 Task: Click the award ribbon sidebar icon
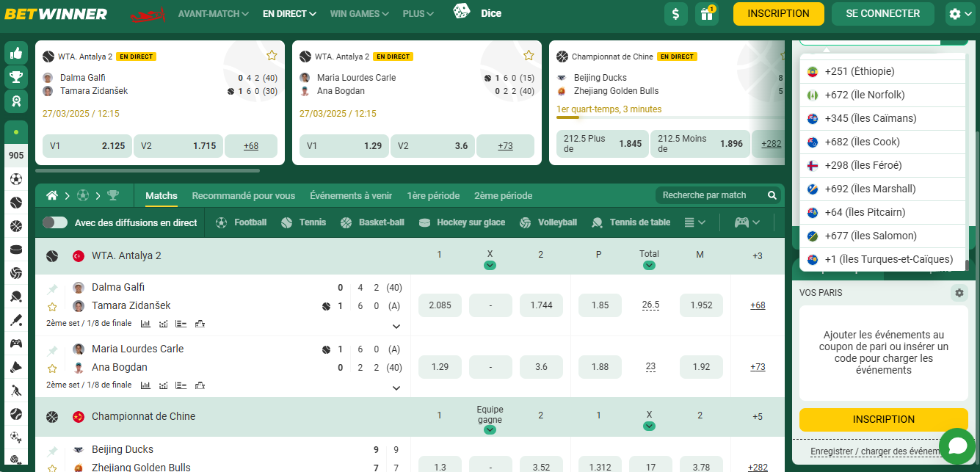(x=16, y=101)
